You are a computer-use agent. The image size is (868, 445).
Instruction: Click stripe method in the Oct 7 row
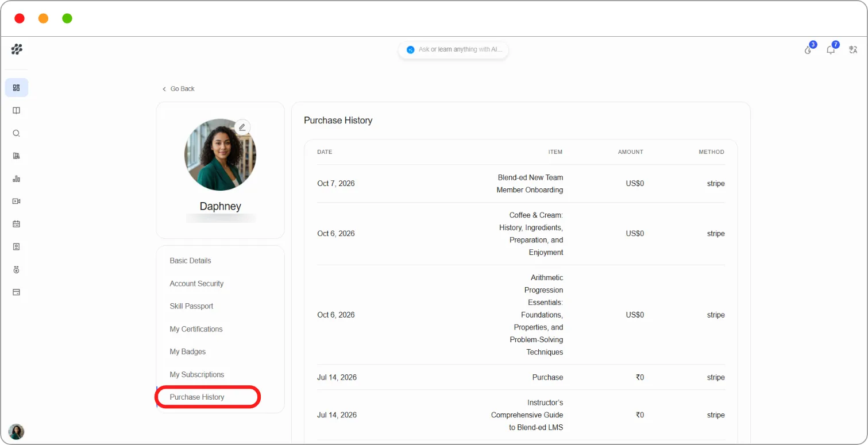tap(716, 184)
